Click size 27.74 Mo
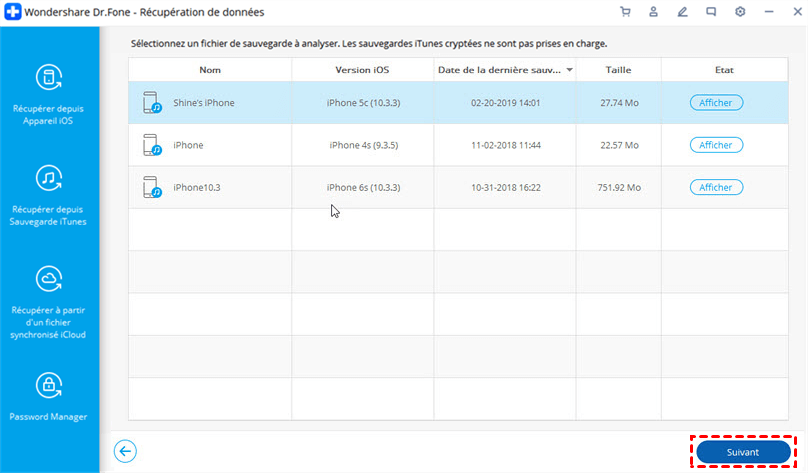Image resolution: width=808 pixels, height=473 pixels. point(619,103)
